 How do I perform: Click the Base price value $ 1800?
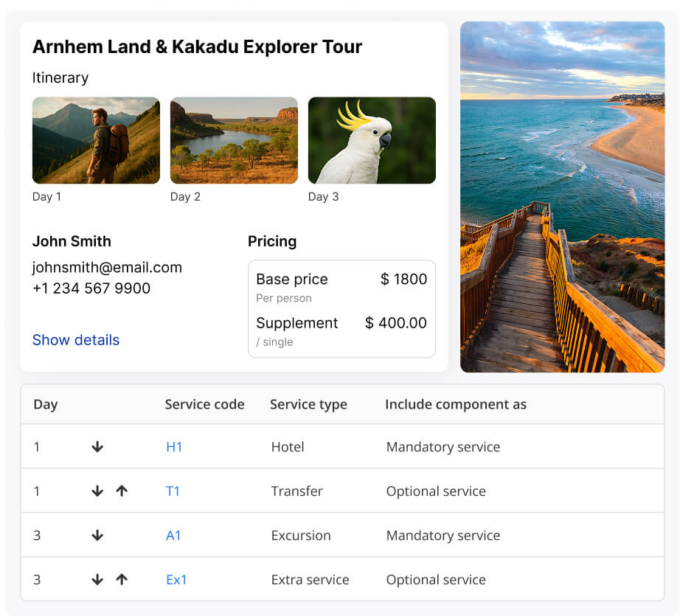pos(403,279)
